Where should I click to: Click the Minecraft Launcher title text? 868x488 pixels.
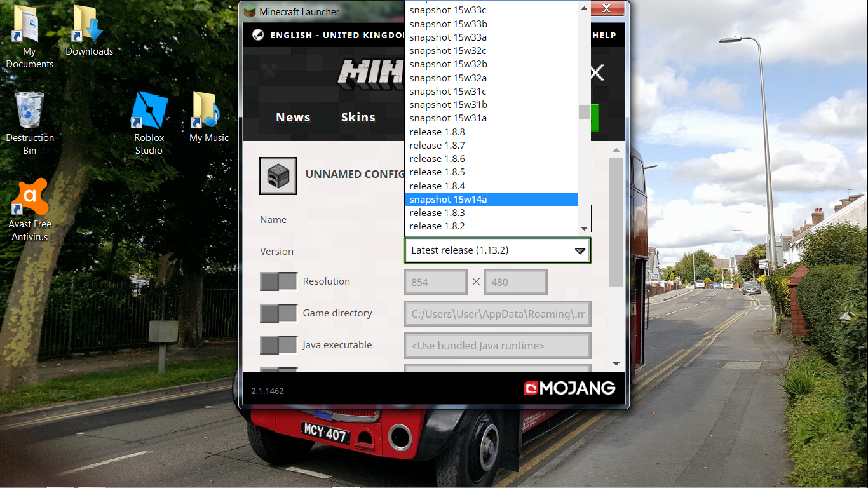point(299,12)
